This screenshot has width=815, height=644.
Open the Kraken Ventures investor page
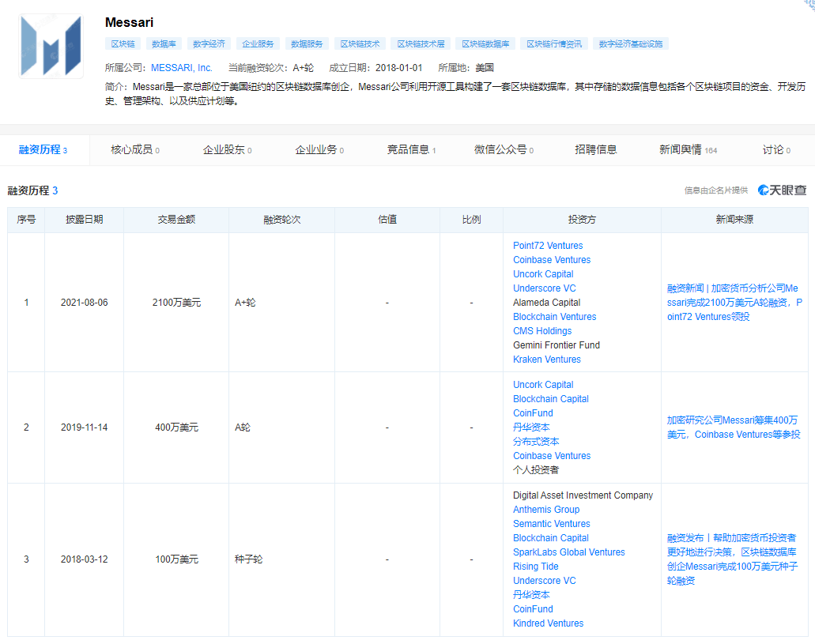pos(546,359)
